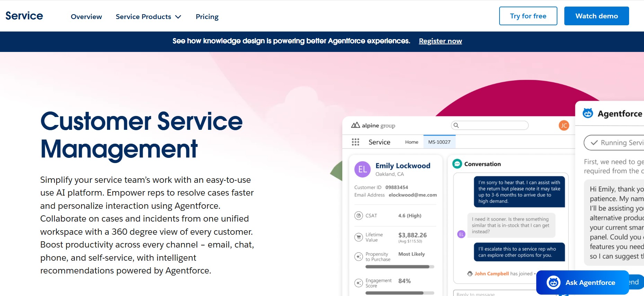Screen dimensions: 644x296
Task: Click the Engagement Score progress bar
Action: 400,293
